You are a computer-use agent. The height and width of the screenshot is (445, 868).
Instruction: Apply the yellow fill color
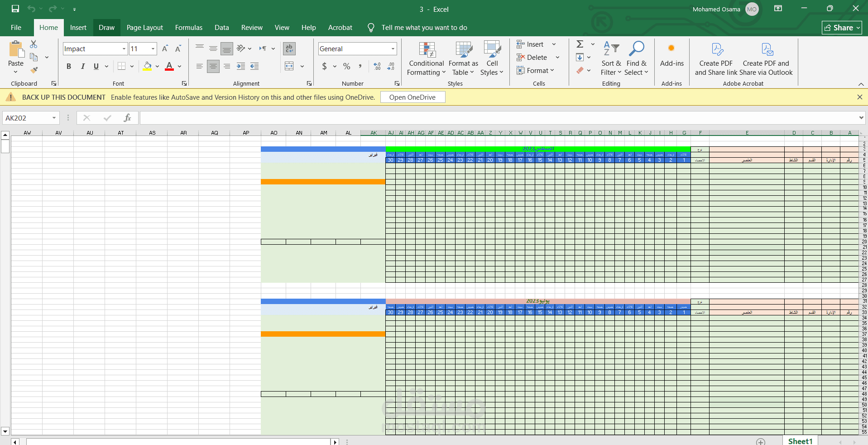[x=147, y=66]
